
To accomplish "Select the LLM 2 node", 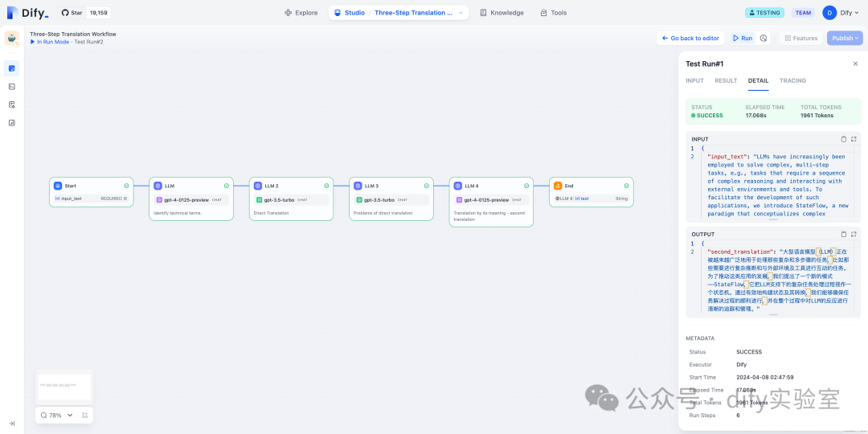I will pyautogui.click(x=291, y=199).
